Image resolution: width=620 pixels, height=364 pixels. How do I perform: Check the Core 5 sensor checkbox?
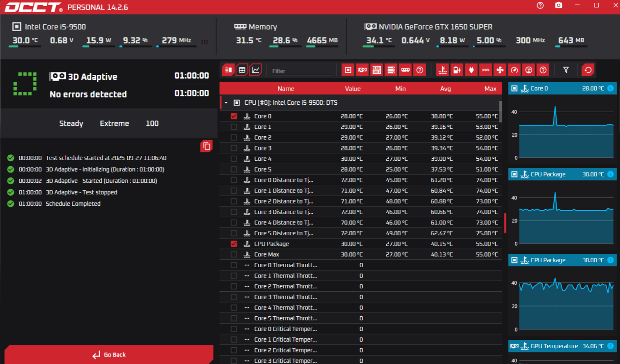coord(234,170)
